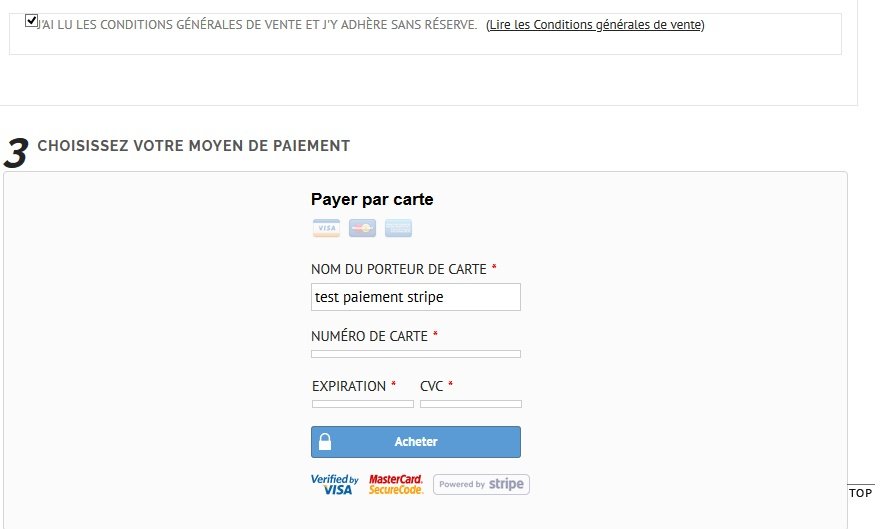Click the Numéro de carte label
The height and width of the screenshot is (529, 889).
pos(369,336)
